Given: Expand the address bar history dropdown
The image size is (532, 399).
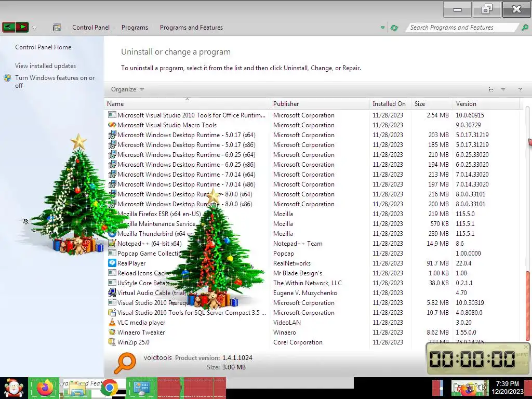Looking at the screenshot, I should pyautogui.click(x=383, y=28).
